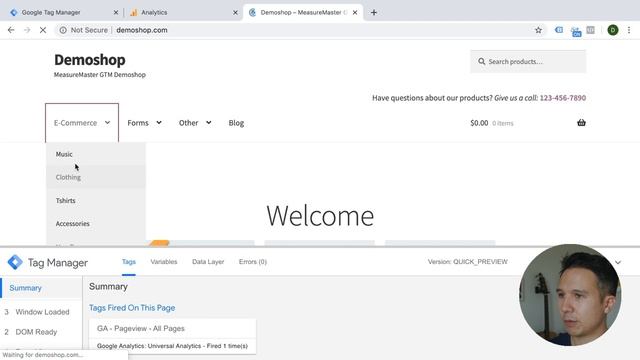Viewport: 640px width, 360px height.
Task: Click the Tag Assistant extension icon
Action: coord(576,31)
